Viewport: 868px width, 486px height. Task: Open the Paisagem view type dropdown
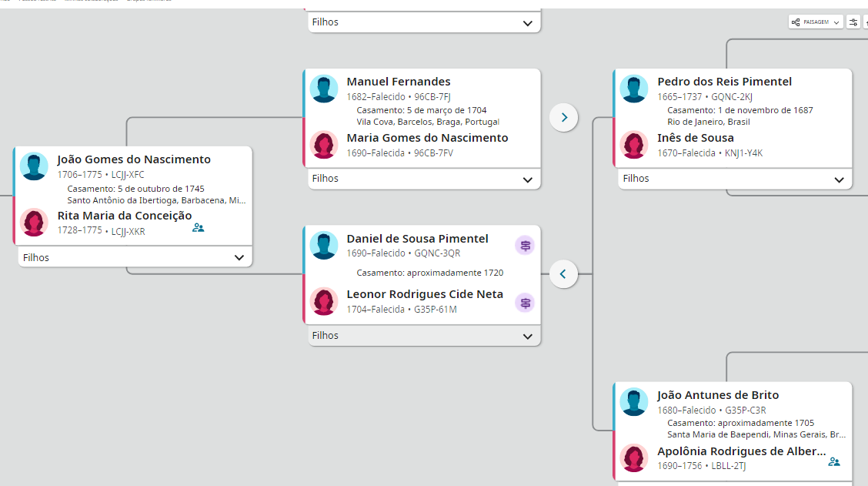[x=816, y=22]
